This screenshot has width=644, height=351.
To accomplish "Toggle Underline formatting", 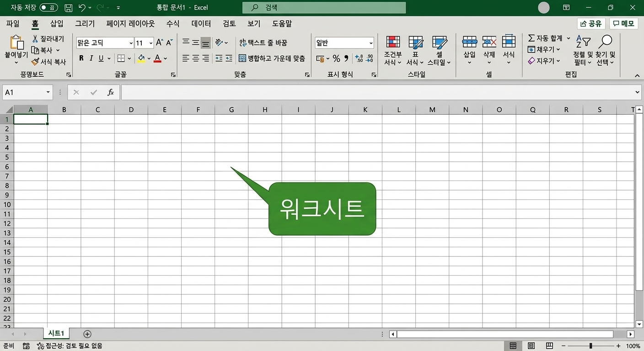I will pos(101,58).
